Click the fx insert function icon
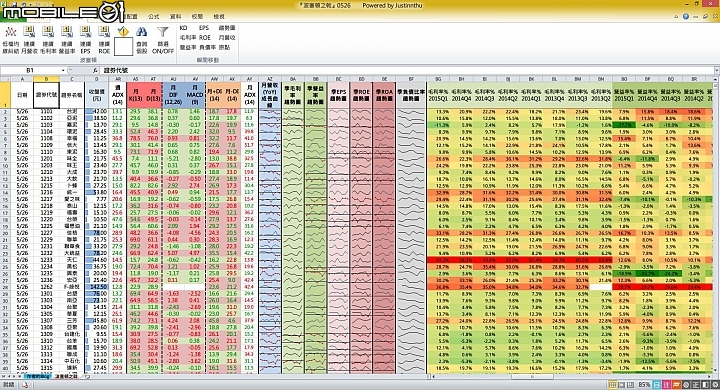The width and height of the screenshot is (720, 390). click(95, 70)
